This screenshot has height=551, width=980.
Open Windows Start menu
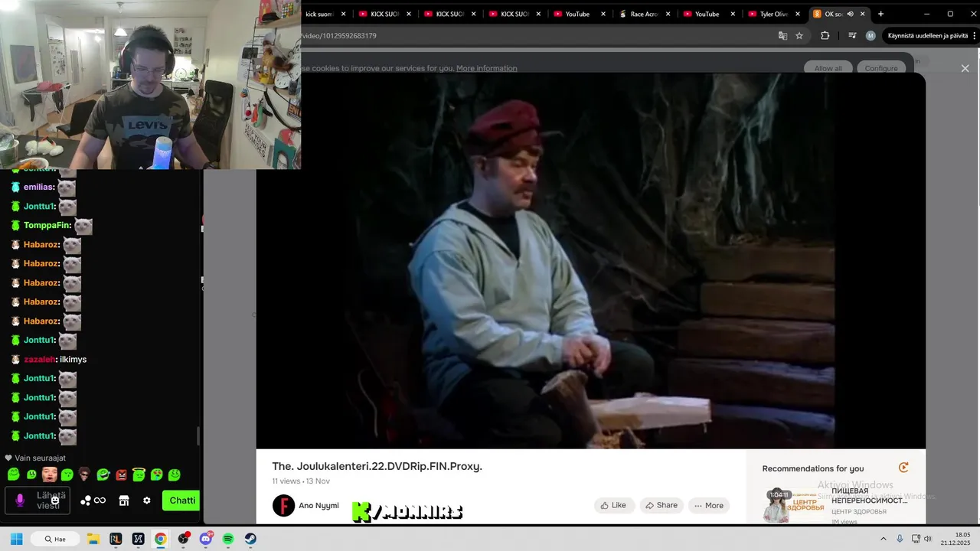pos(16,539)
